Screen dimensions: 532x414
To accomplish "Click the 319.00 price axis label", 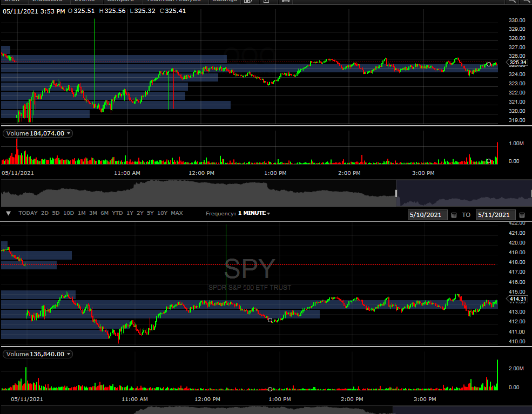I will (517, 120).
